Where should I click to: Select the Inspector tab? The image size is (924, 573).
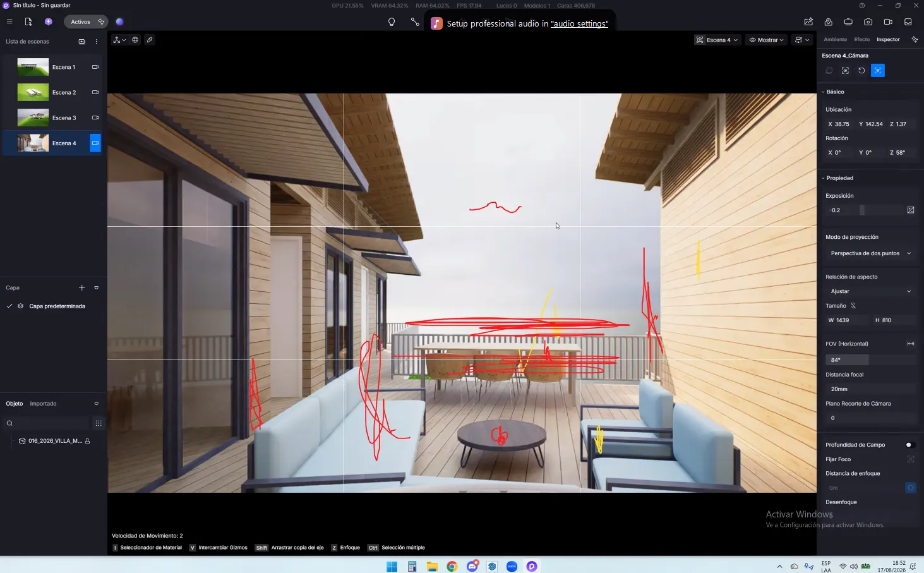coord(888,40)
